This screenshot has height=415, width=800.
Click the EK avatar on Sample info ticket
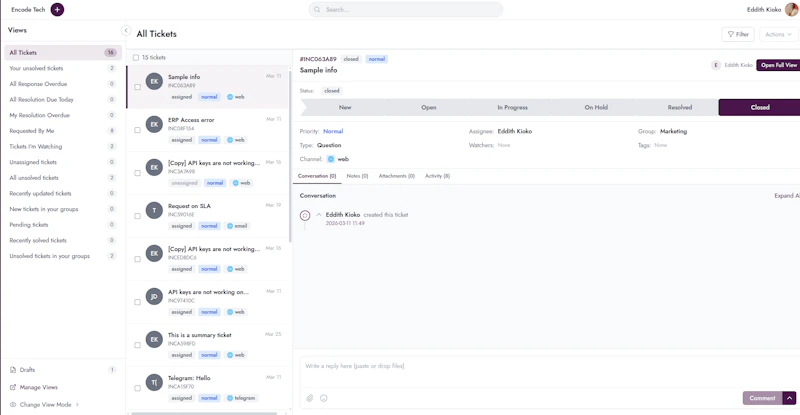point(154,81)
